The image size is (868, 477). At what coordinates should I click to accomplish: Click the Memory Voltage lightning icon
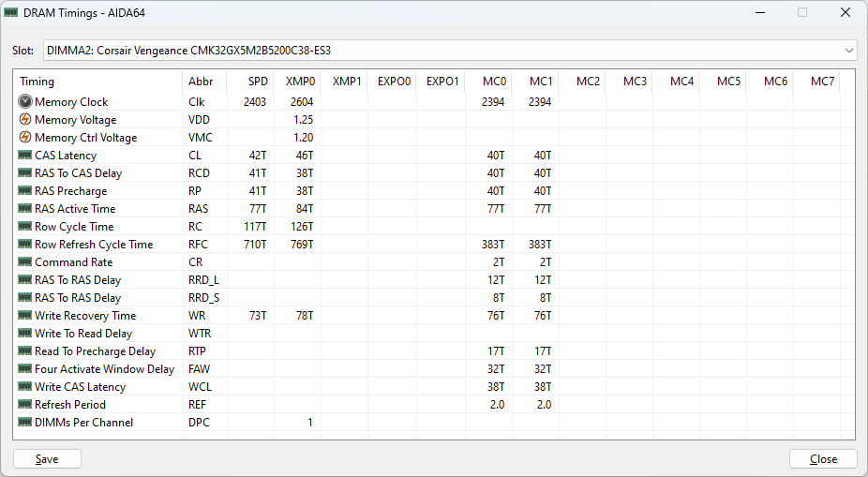tap(25, 119)
